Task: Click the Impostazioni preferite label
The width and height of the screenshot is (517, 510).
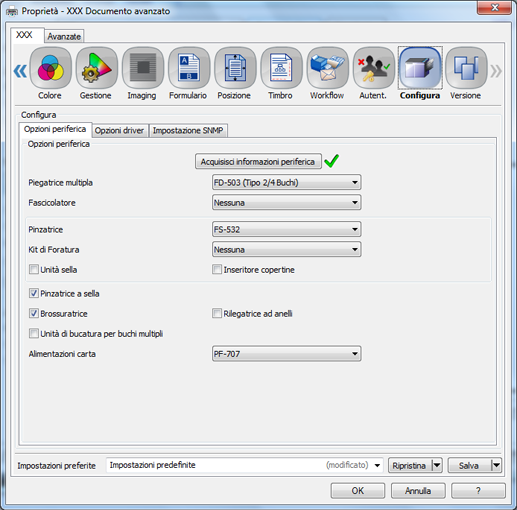Action: pos(56,465)
